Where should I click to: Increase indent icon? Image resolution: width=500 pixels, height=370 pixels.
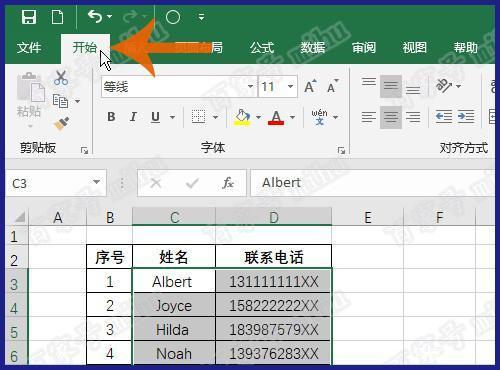click(466, 117)
